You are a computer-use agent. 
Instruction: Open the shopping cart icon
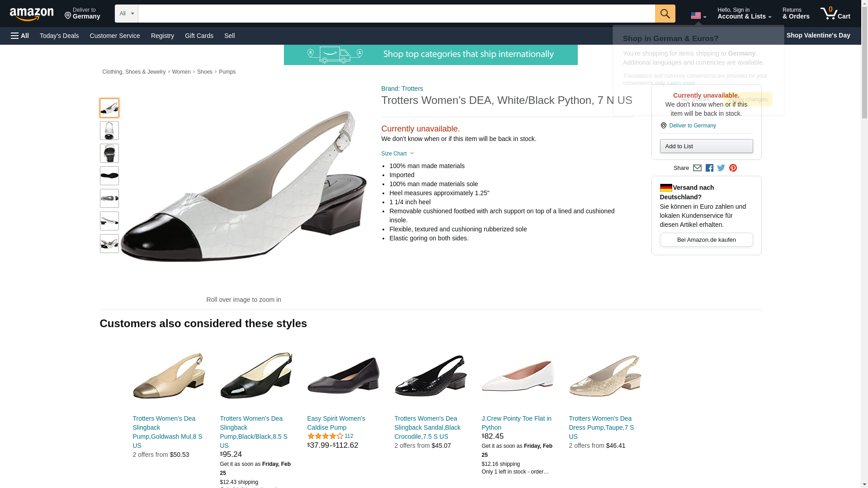[x=835, y=13]
